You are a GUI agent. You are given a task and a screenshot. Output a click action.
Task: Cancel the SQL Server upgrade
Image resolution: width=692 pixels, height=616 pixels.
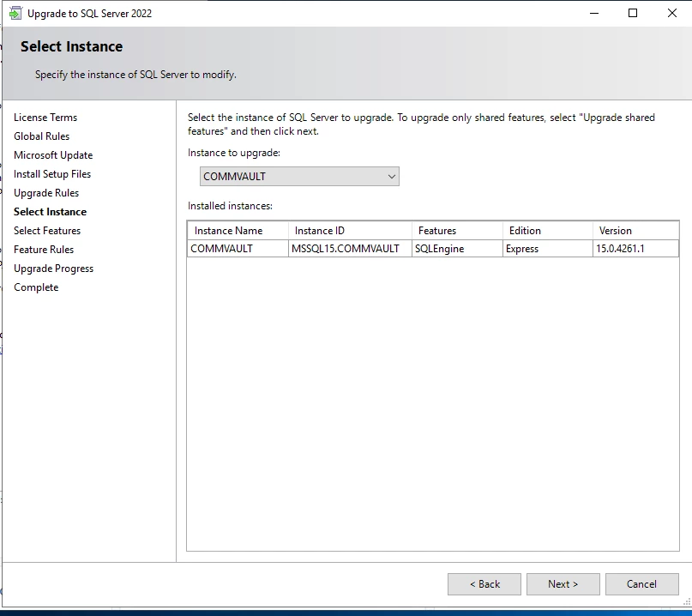[641, 583]
